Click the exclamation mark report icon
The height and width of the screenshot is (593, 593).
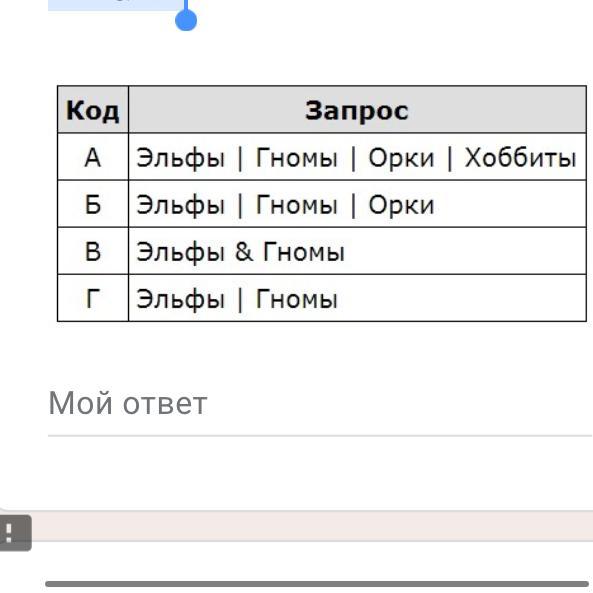point(11,532)
